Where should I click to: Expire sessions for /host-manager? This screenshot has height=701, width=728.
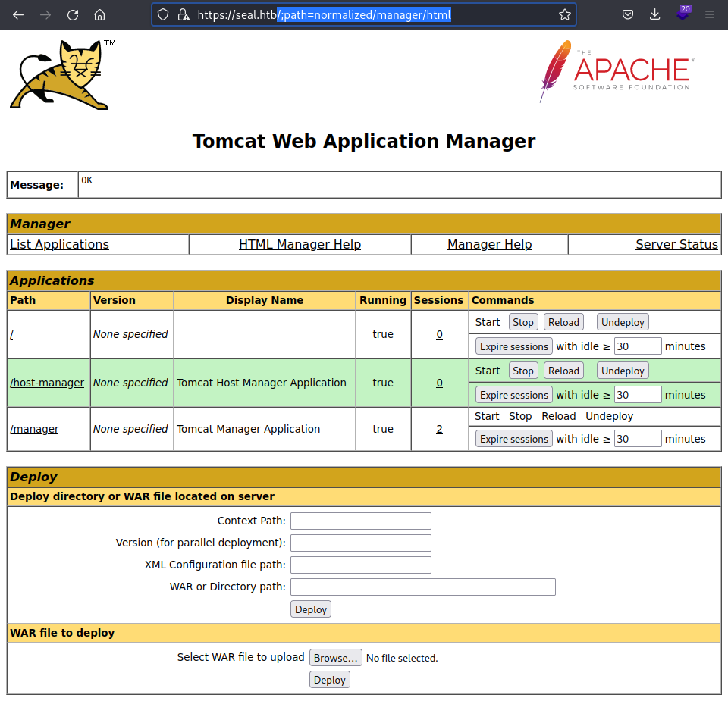pyautogui.click(x=514, y=395)
